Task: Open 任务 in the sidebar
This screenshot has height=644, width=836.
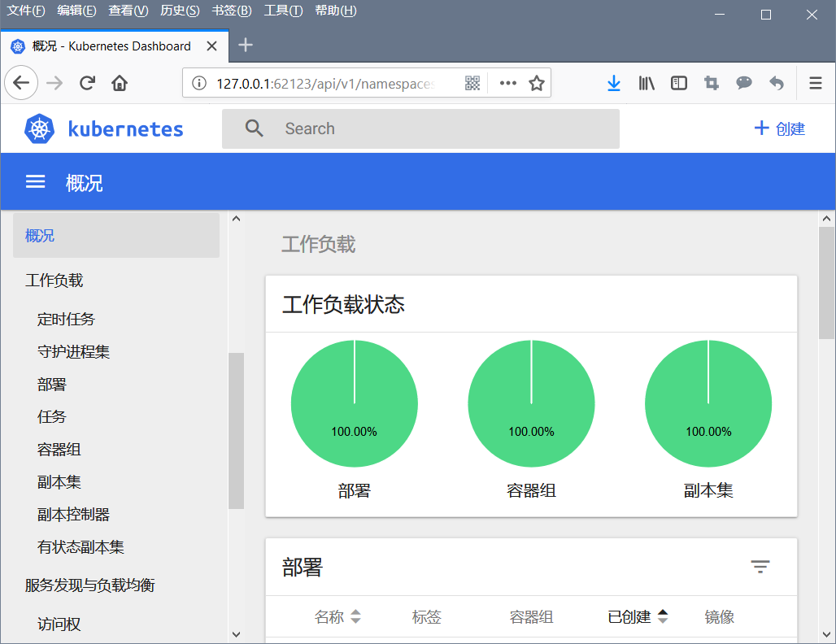Action: 52,417
